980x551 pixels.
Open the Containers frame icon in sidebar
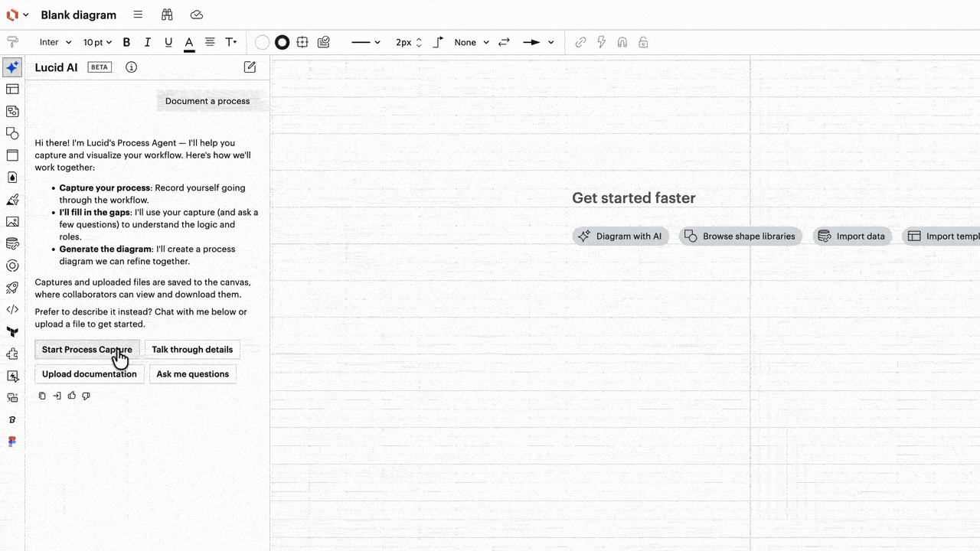[x=12, y=155]
